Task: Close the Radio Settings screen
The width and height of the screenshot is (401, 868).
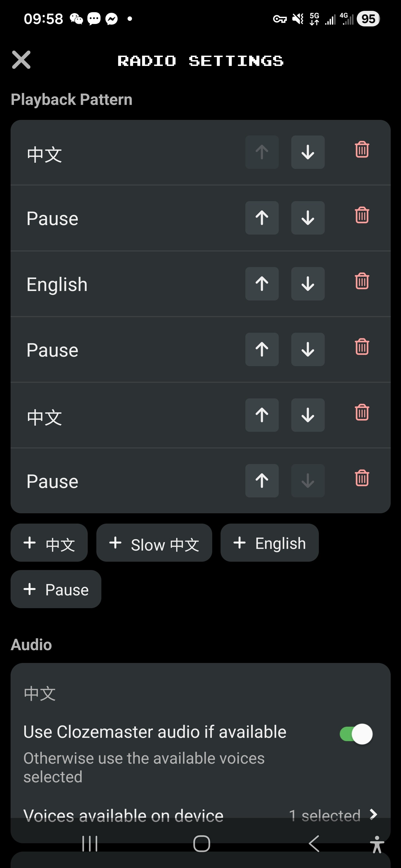Action: [21, 60]
